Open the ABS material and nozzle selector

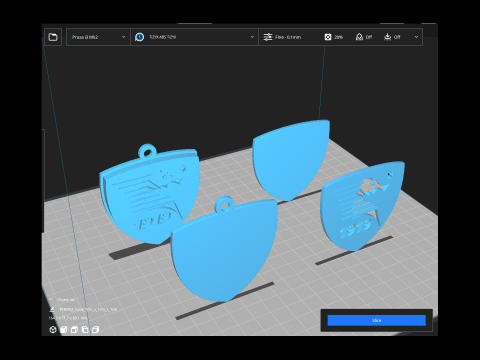pos(194,37)
